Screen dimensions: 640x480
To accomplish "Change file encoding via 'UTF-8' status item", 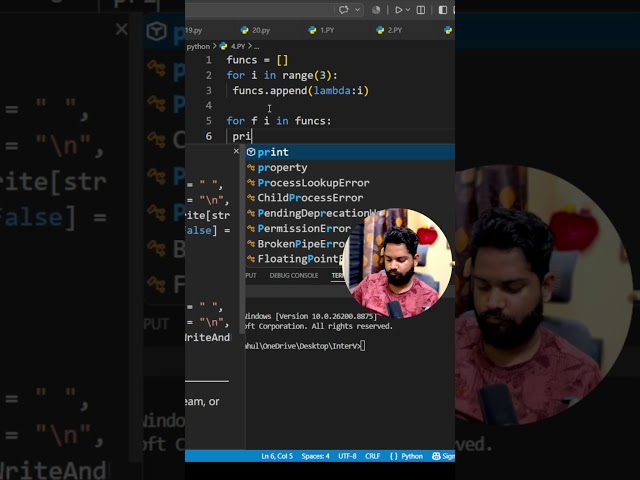I will coord(347,456).
